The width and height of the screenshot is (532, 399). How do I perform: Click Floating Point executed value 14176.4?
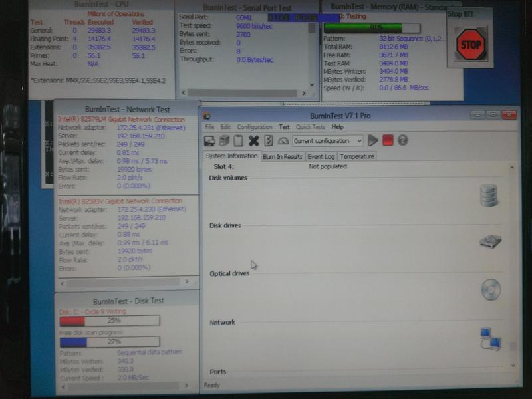[99, 39]
